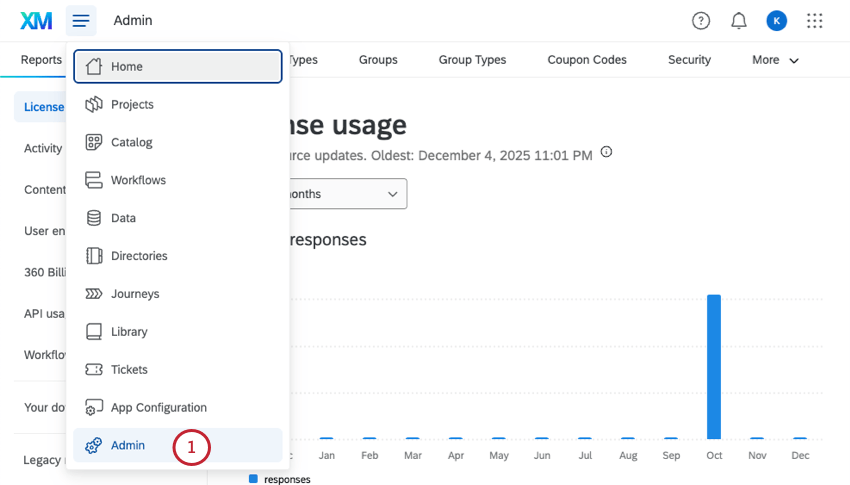Open Journeys from navigation menu
Image resolution: width=850 pixels, height=485 pixels.
point(135,294)
